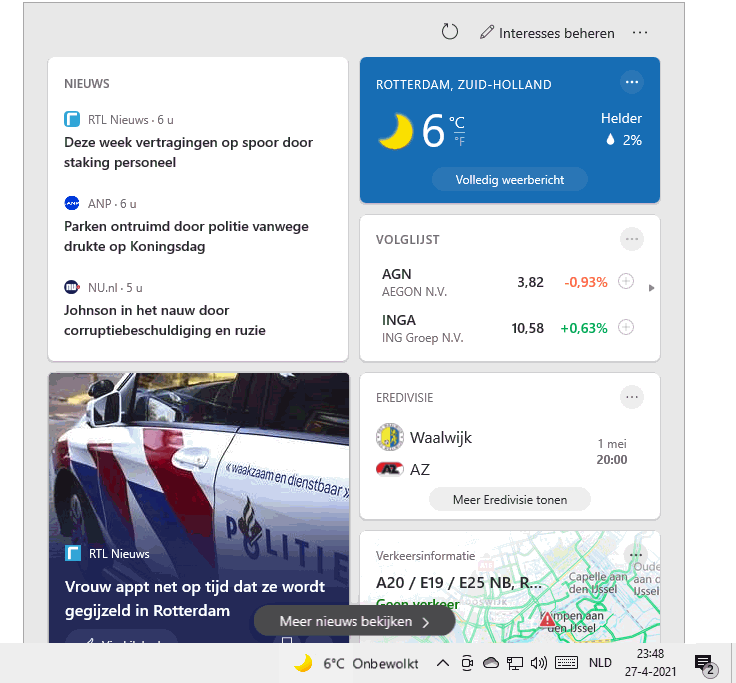
Task: Open weather card more options
Action: click(632, 83)
